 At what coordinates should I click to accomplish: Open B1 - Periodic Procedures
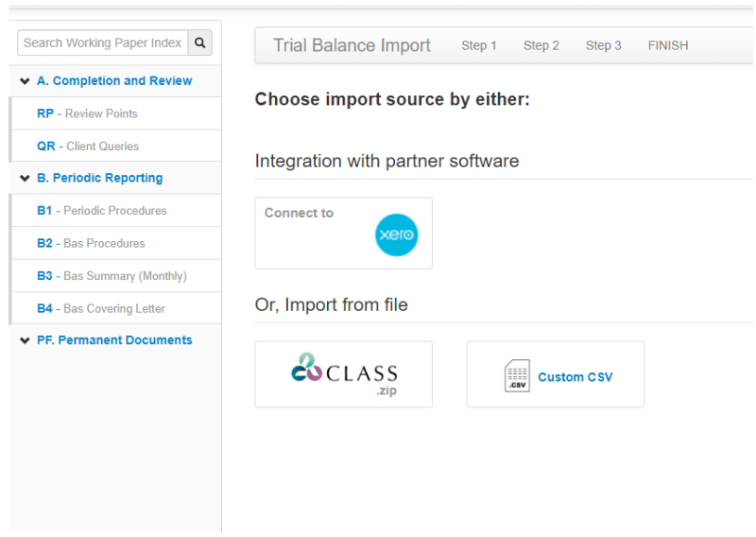(101, 211)
